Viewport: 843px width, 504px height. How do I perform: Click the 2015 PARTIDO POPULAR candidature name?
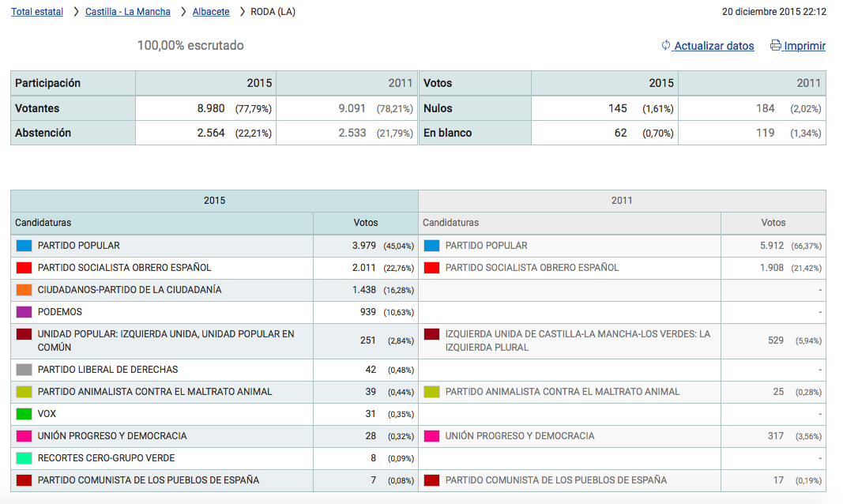[x=78, y=246]
